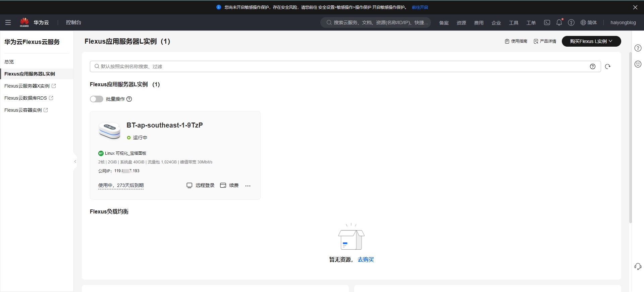Open the 产品详情 product details

[545, 41]
